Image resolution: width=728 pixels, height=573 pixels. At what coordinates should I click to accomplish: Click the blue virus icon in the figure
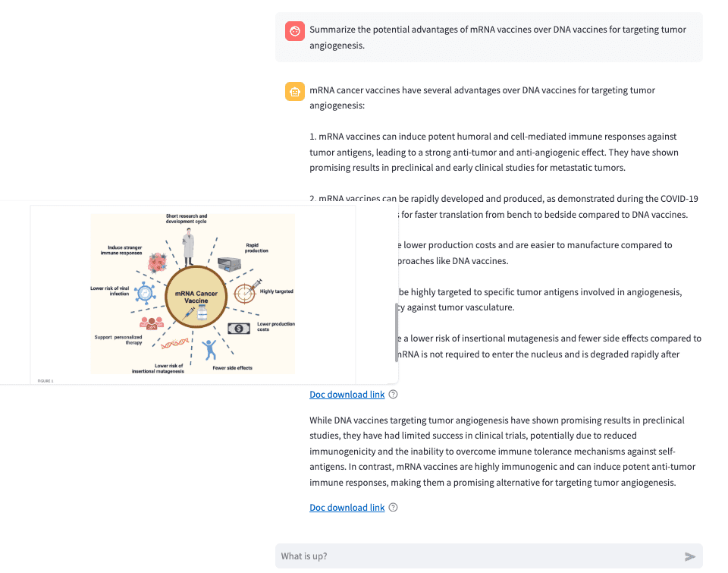(145, 292)
